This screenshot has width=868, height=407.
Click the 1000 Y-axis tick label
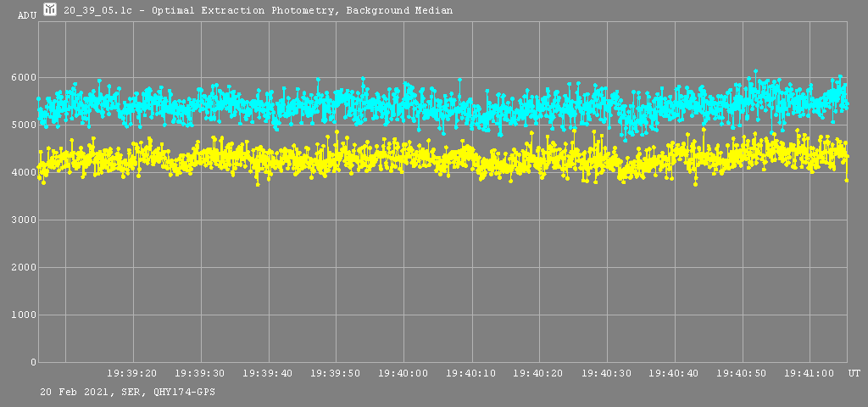coord(23,315)
